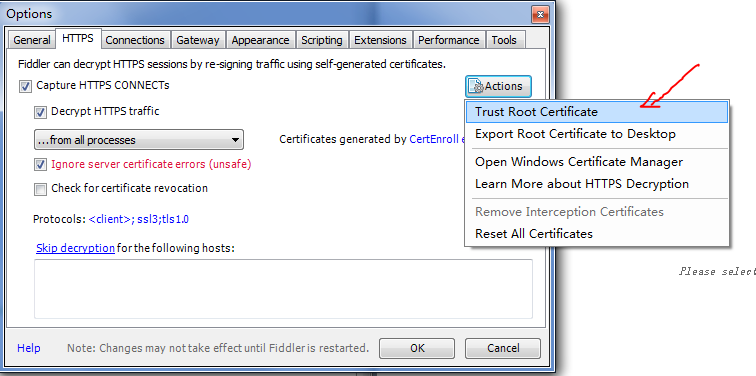The width and height of the screenshot is (756, 376).
Task: Open the Scripting tab
Action: (322, 40)
